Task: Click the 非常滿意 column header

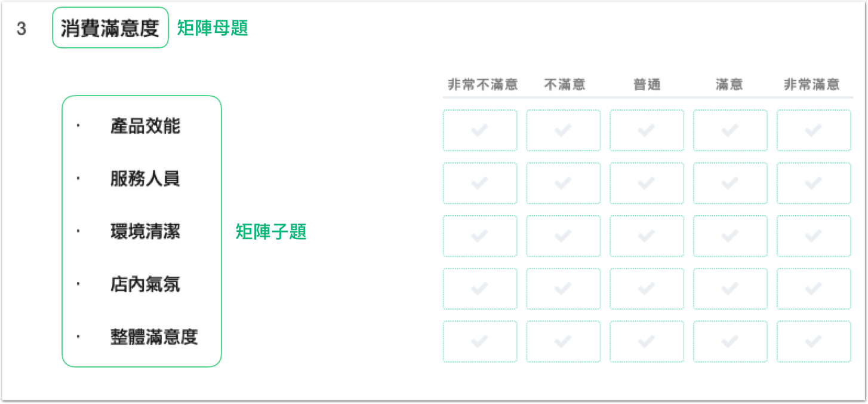Action: click(x=811, y=85)
